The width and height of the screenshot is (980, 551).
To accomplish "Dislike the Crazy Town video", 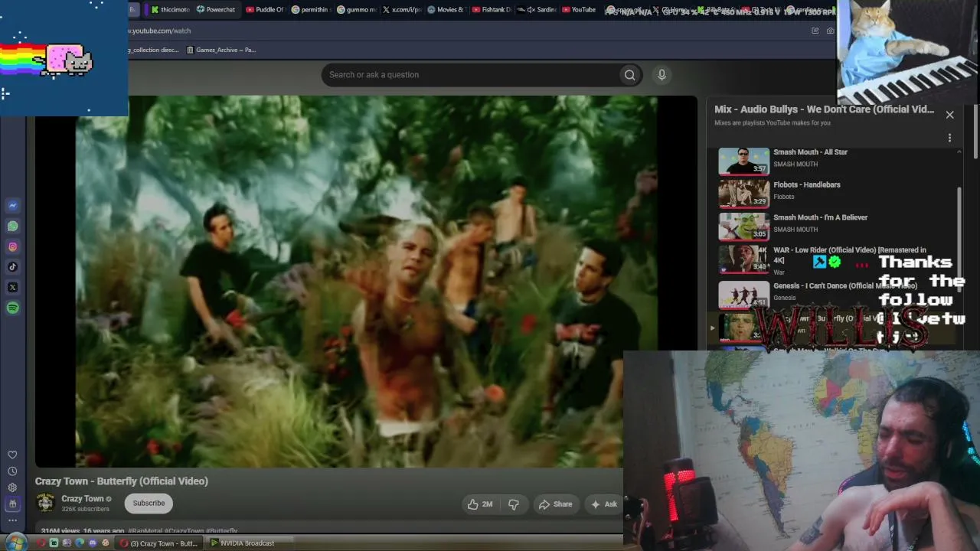I will (x=514, y=504).
